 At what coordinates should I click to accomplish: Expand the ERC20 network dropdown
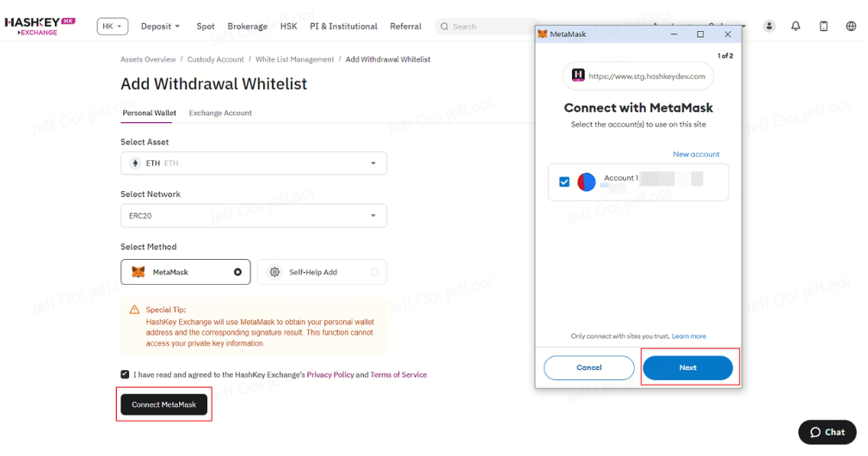click(254, 216)
